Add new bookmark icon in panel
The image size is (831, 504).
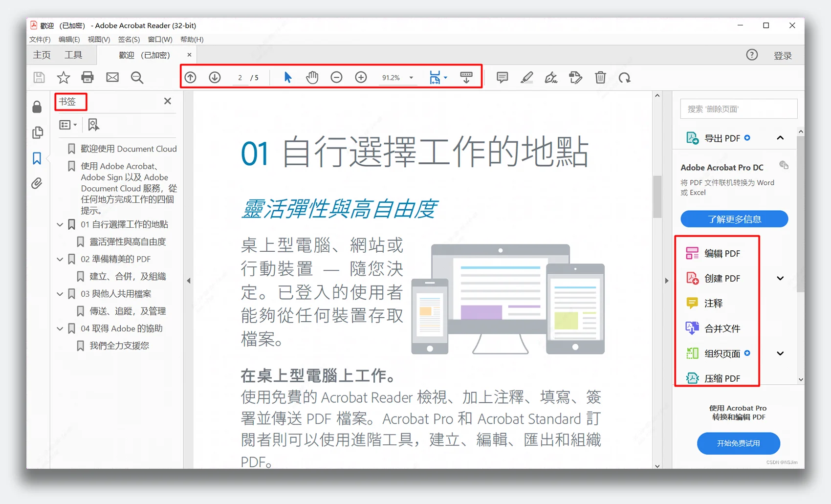93,125
